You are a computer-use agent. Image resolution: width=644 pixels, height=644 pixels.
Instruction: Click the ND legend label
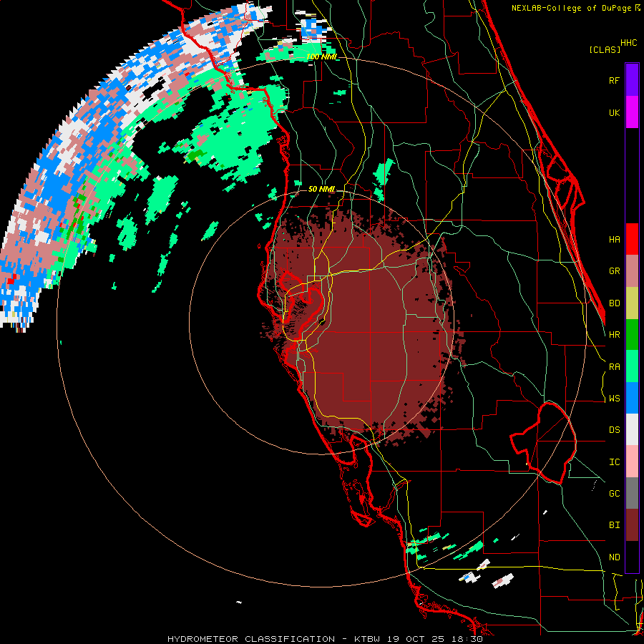(x=614, y=557)
